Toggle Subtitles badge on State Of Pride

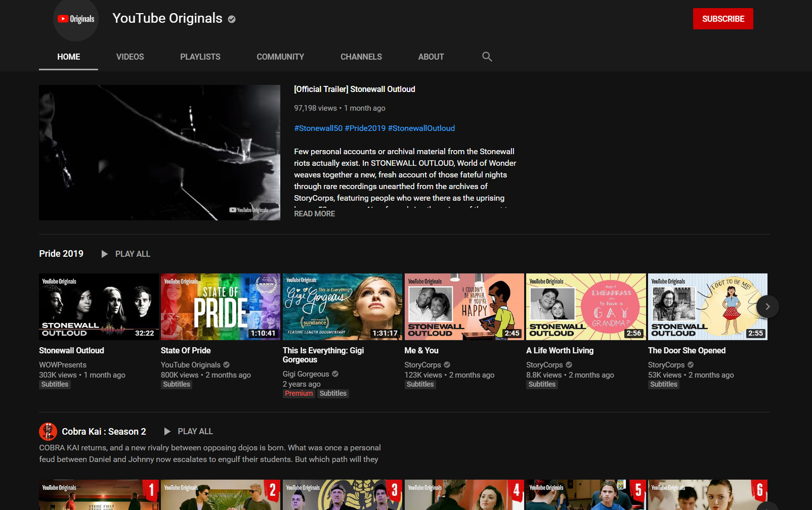[x=176, y=384]
